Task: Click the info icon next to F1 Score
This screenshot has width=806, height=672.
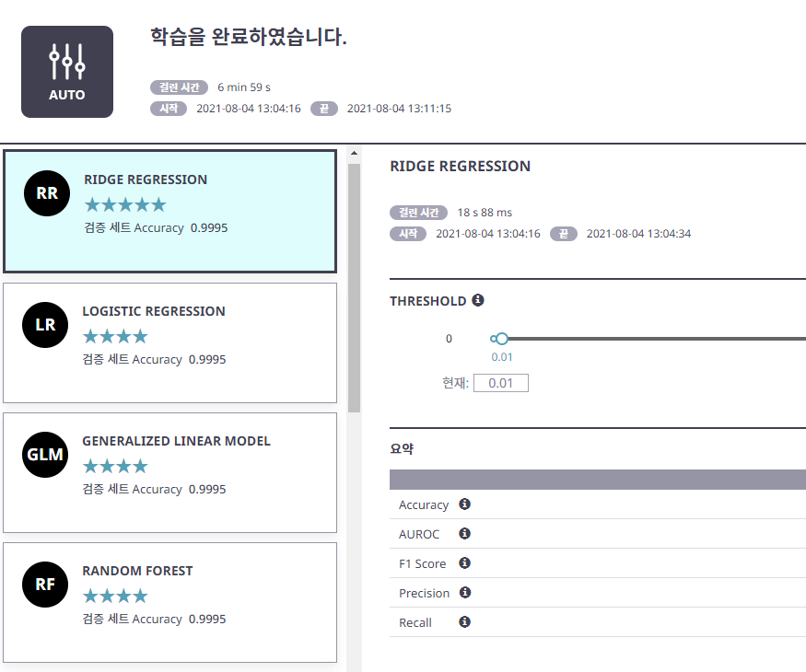Action: 465,562
